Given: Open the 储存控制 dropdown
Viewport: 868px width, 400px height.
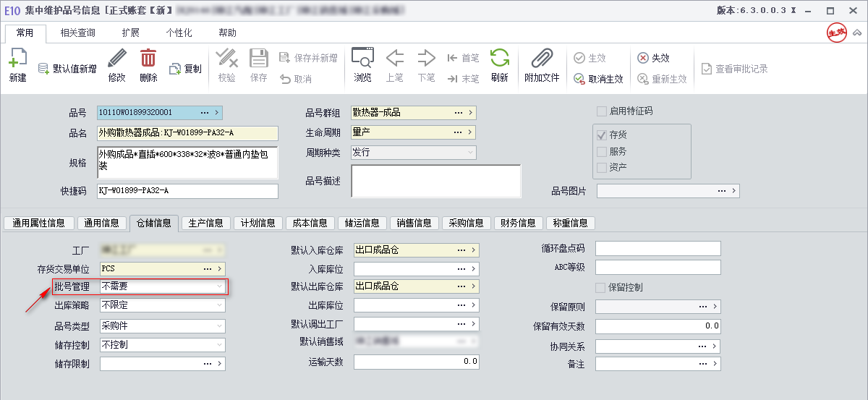Looking at the screenshot, I should [x=219, y=345].
